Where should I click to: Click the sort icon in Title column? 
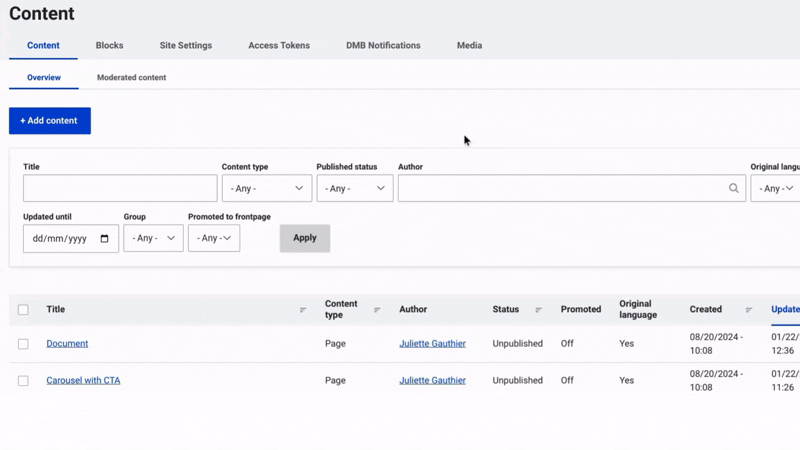pyautogui.click(x=303, y=310)
